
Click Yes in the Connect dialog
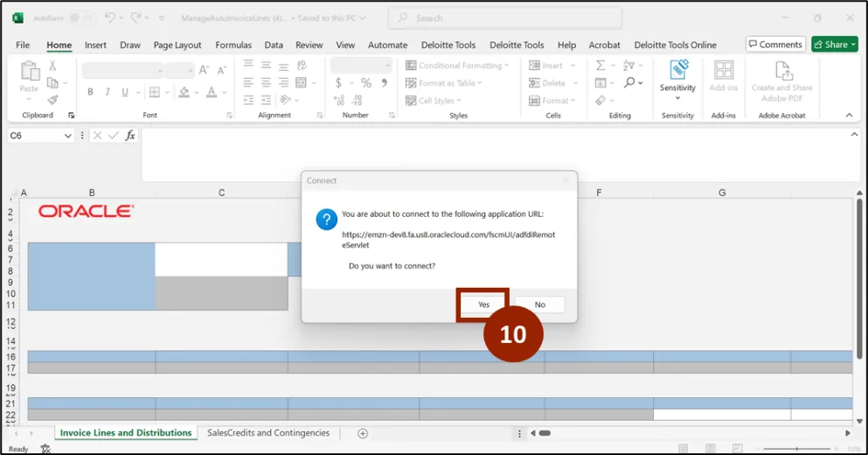tap(483, 304)
